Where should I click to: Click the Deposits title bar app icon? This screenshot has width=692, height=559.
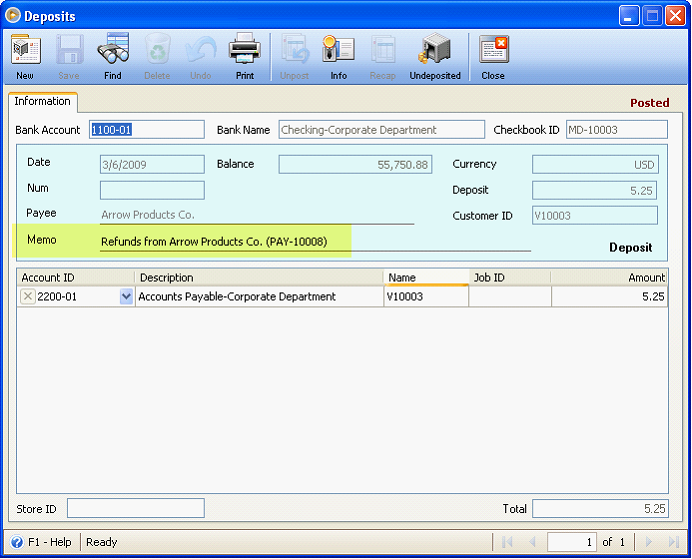13,15
